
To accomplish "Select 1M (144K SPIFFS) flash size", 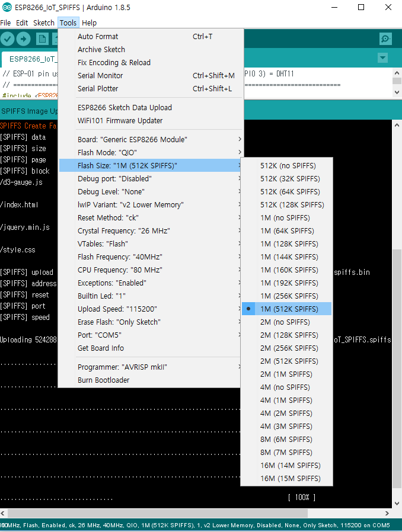I will (286, 257).
